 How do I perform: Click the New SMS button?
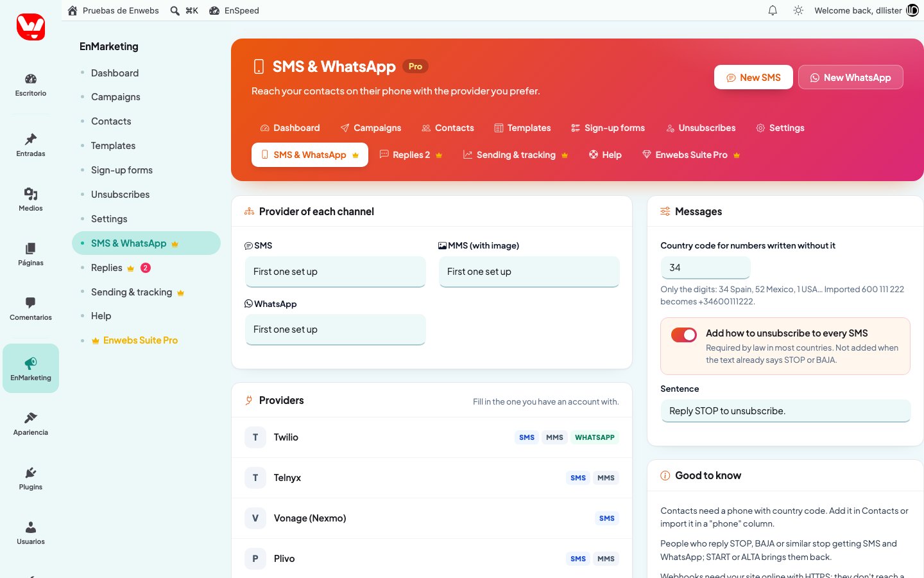point(753,78)
